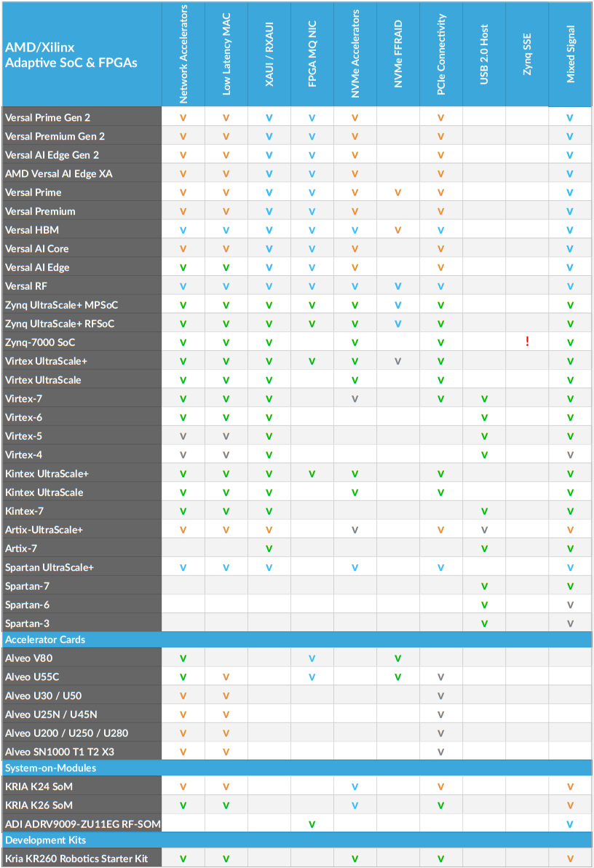Image resolution: width=594 pixels, height=868 pixels.
Task: Click the red exclamation mark in Zynq-7000 SoC row
Action: point(527,342)
